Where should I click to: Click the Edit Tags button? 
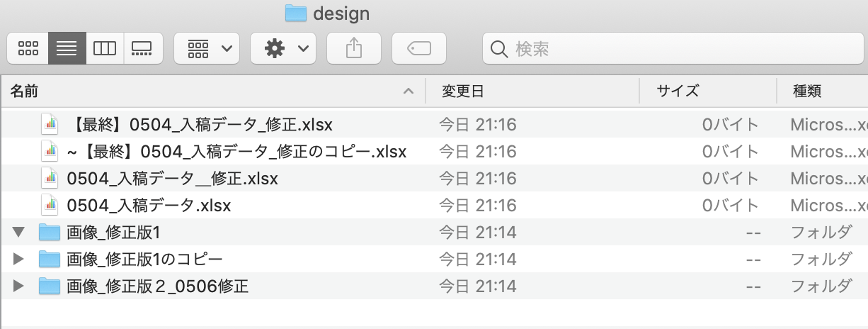point(418,48)
